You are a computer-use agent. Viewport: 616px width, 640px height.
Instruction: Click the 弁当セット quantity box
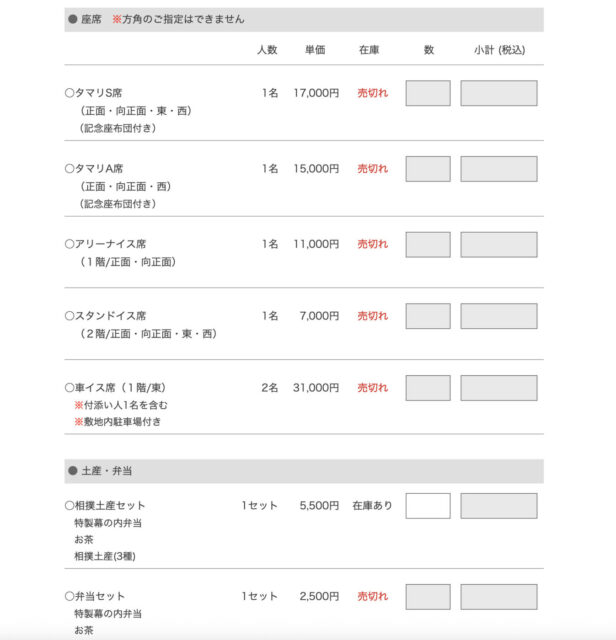428,597
